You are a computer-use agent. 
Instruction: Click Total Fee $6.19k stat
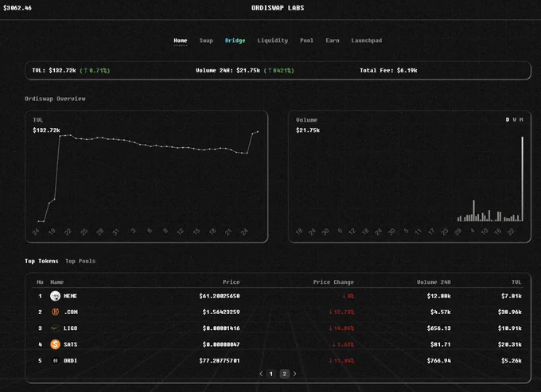[x=388, y=70]
